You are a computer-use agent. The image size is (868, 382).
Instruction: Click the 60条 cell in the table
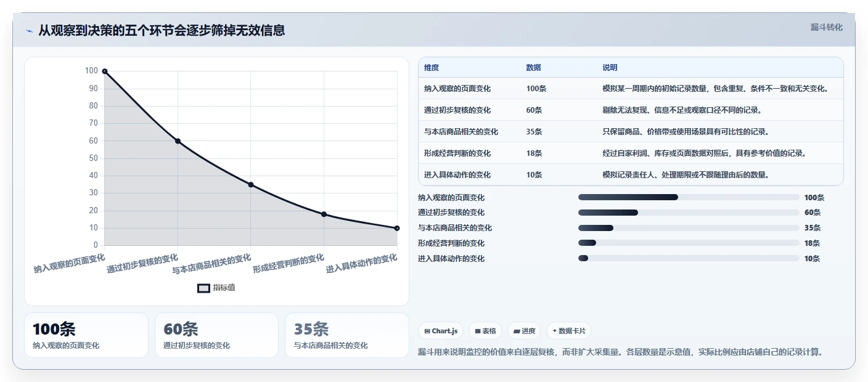point(534,110)
